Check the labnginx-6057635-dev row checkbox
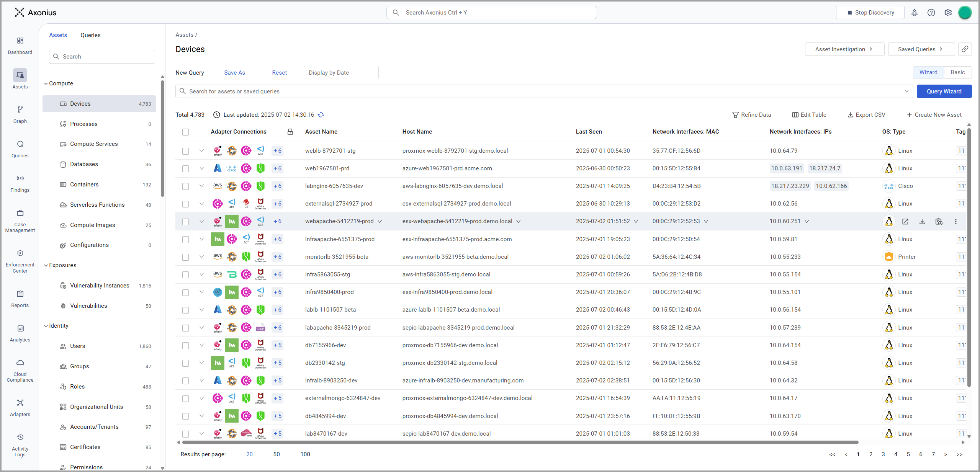 point(185,186)
